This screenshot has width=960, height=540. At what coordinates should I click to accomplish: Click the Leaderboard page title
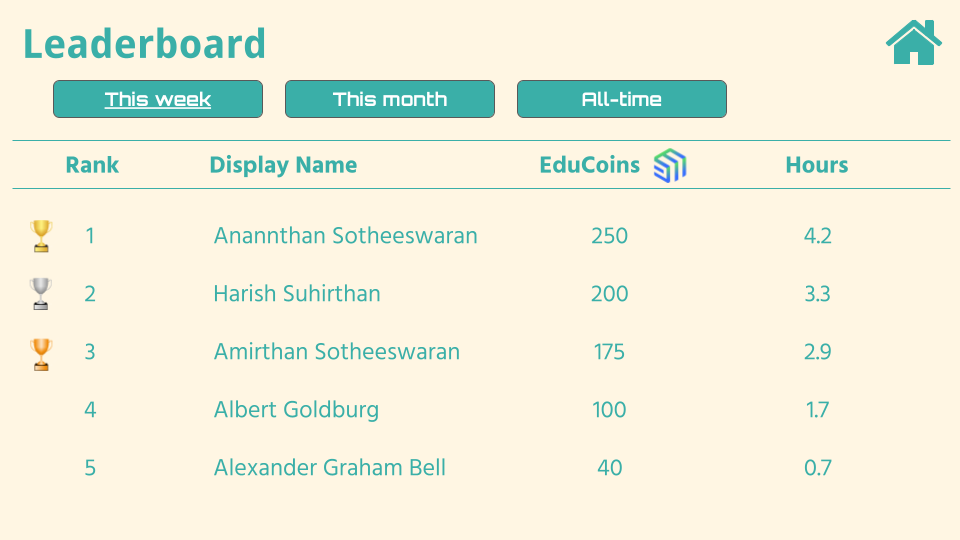pos(145,45)
